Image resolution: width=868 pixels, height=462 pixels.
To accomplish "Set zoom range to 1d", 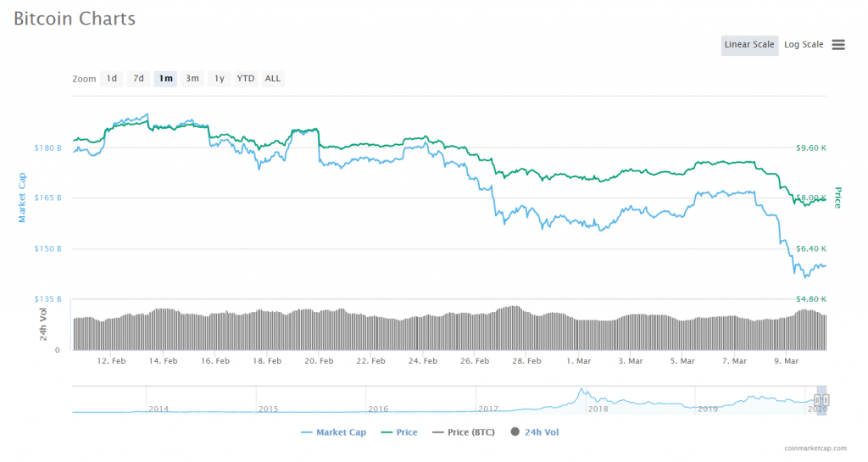I will click(x=111, y=79).
